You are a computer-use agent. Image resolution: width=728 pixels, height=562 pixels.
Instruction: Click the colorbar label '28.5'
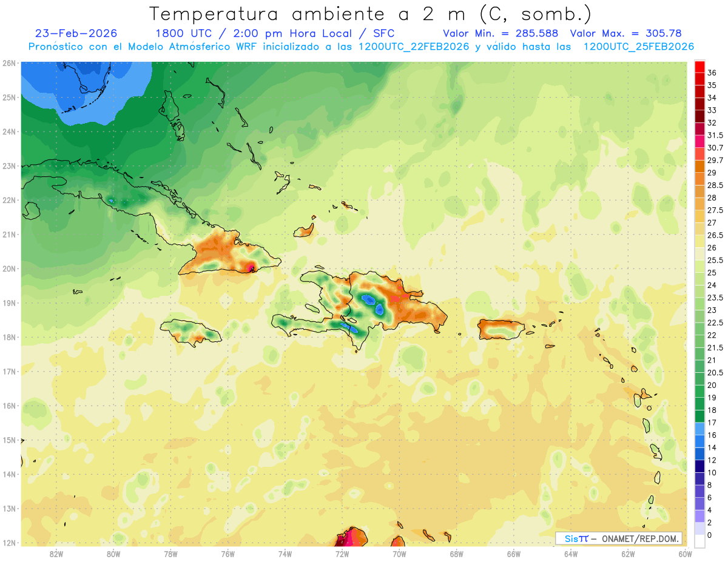[715, 185]
